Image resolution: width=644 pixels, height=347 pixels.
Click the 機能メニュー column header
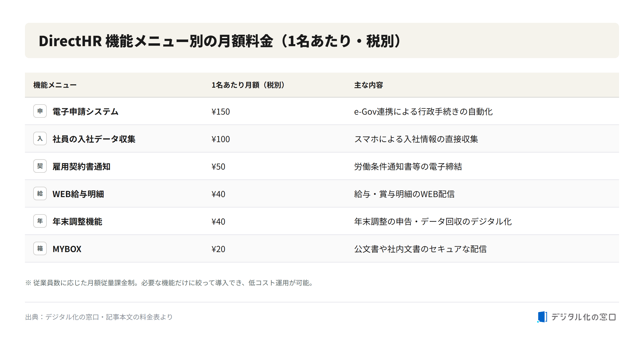click(x=55, y=85)
